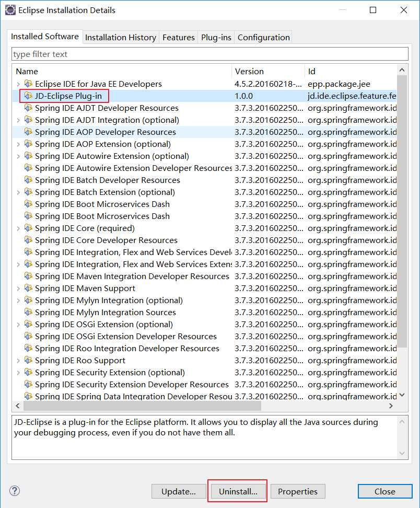The image size is (420, 508).
Task: Expand Spring IDE AJDT Integration (optional)
Action: coord(18,120)
